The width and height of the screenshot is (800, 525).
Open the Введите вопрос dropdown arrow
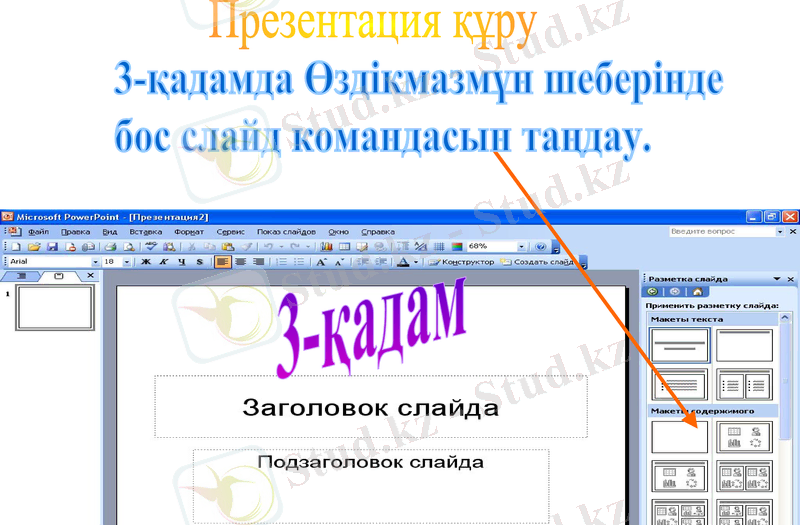(x=780, y=232)
